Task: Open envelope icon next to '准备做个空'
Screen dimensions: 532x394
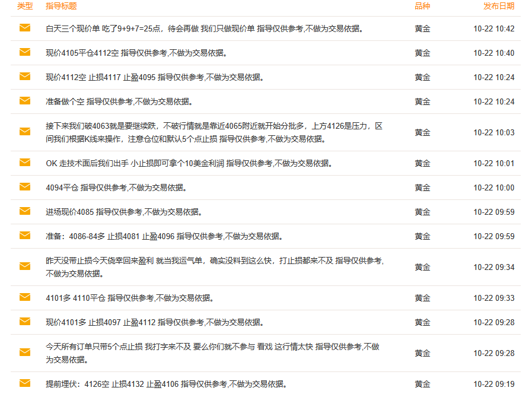Action: point(25,101)
